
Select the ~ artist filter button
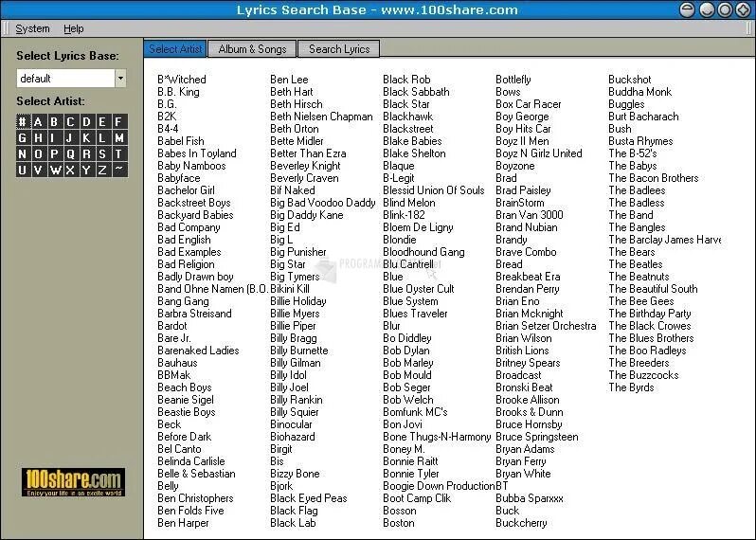coord(119,170)
